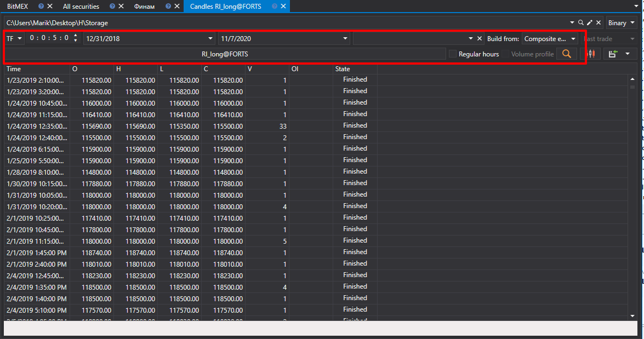The height and width of the screenshot is (339, 644).
Task: Click high price 117880.00
Action: pyautogui.click(x=140, y=183)
